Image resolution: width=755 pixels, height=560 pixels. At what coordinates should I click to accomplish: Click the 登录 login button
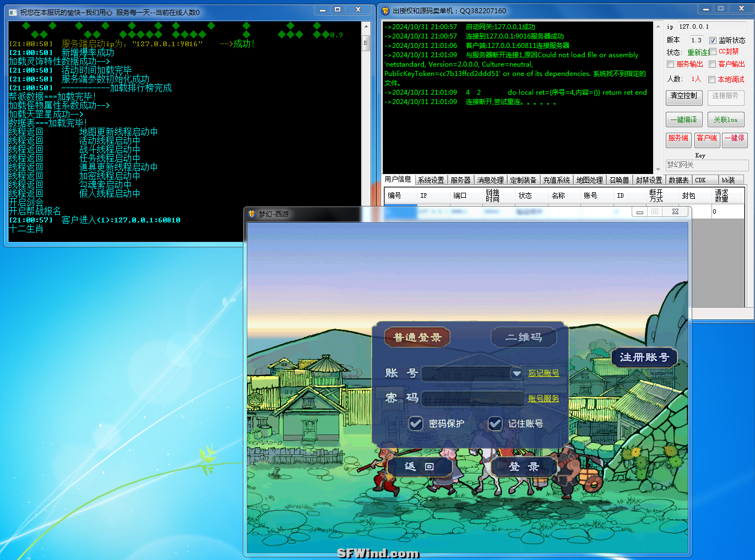524,466
